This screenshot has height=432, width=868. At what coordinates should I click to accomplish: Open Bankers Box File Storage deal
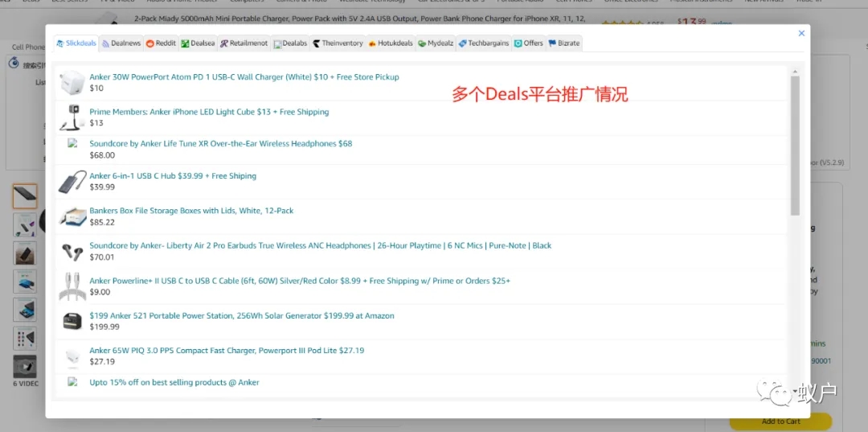coord(191,211)
